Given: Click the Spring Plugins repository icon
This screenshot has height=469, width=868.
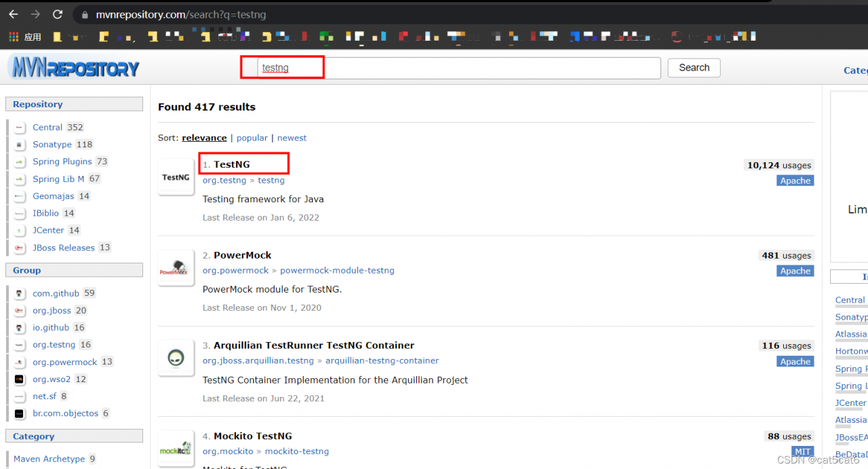Looking at the screenshot, I should pyautogui.click(x=20, y=162).
